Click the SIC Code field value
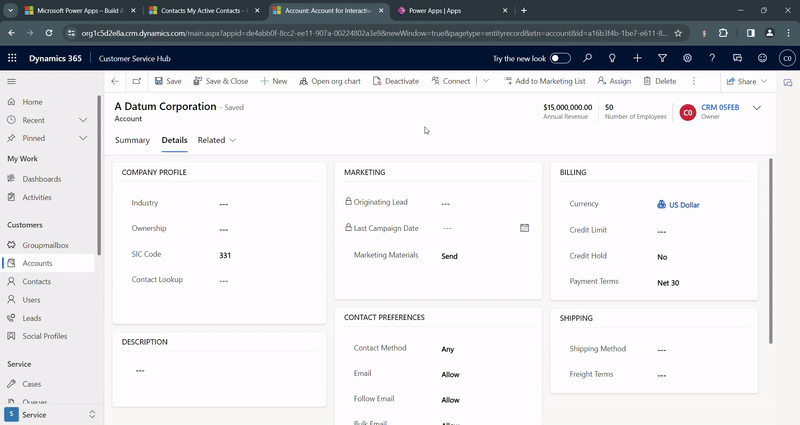 pyautogui.click(x=226, y=255)
